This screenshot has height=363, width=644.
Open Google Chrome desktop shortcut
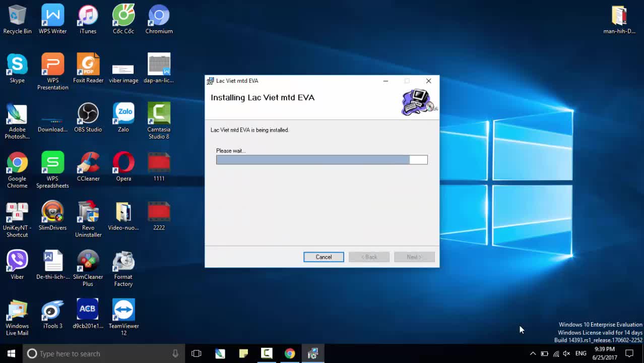[x=17, y=170]
